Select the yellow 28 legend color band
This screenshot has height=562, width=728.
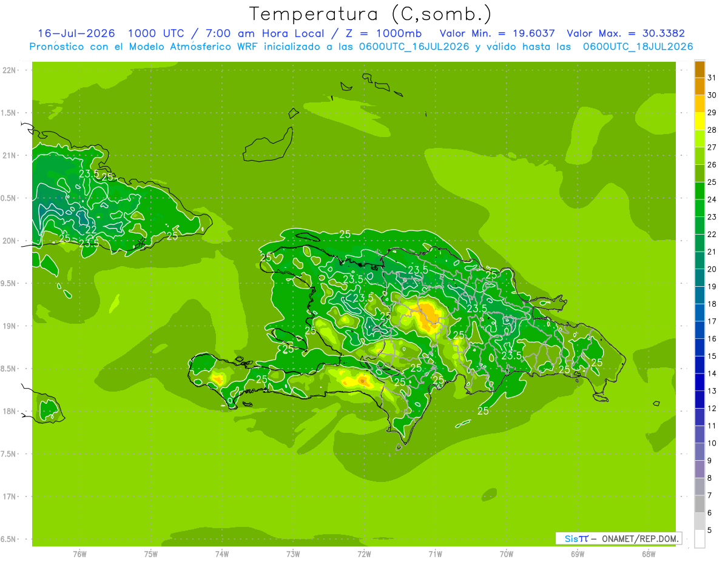(699, 121)
